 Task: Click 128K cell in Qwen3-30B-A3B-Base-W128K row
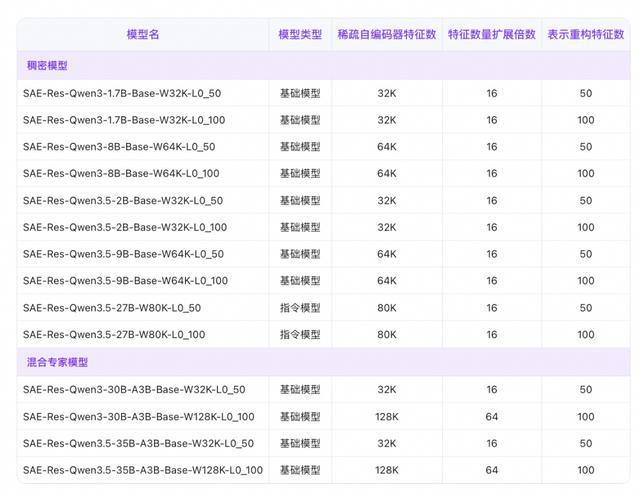tap(387, 417)
